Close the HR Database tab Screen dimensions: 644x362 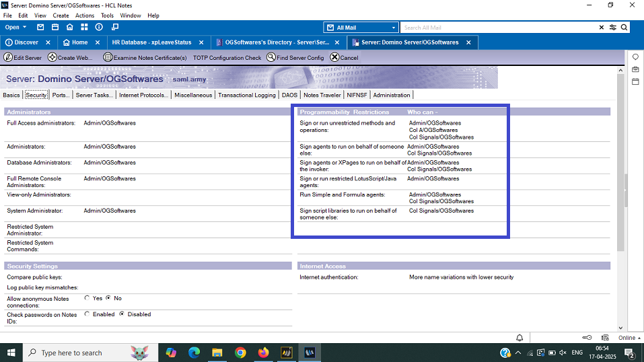tap(201, 42)
